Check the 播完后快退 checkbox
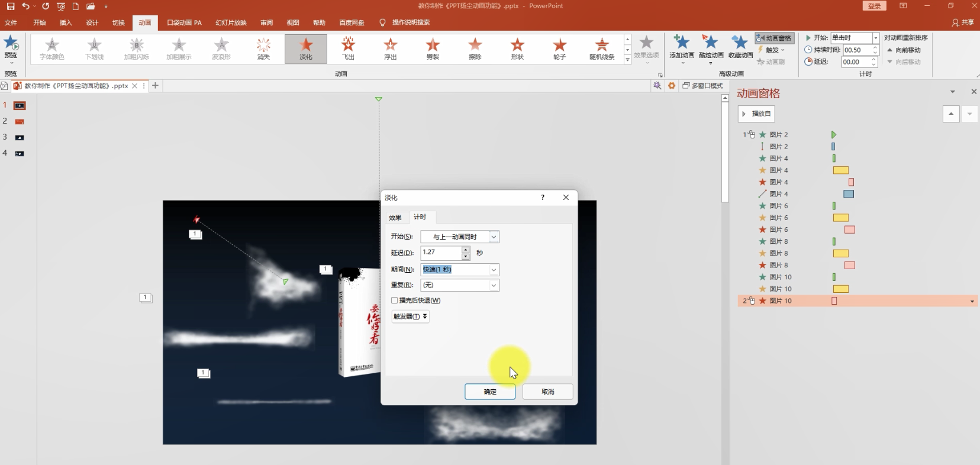The image size is (980, 465). 395,301
